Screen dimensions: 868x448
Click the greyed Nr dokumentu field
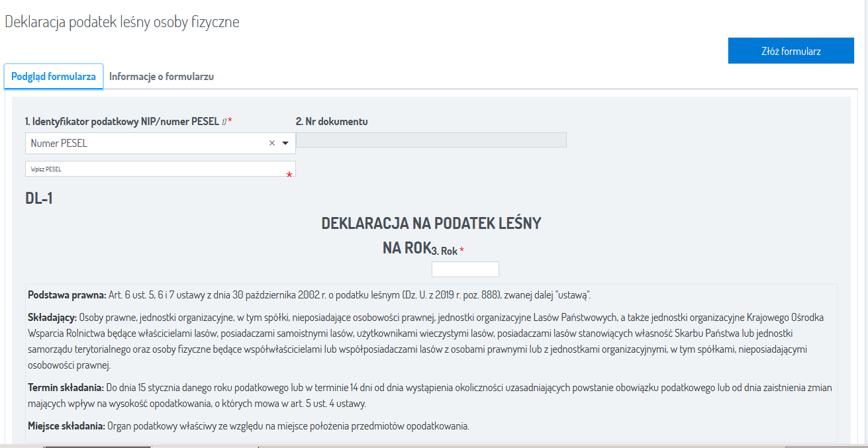[430, 140]
